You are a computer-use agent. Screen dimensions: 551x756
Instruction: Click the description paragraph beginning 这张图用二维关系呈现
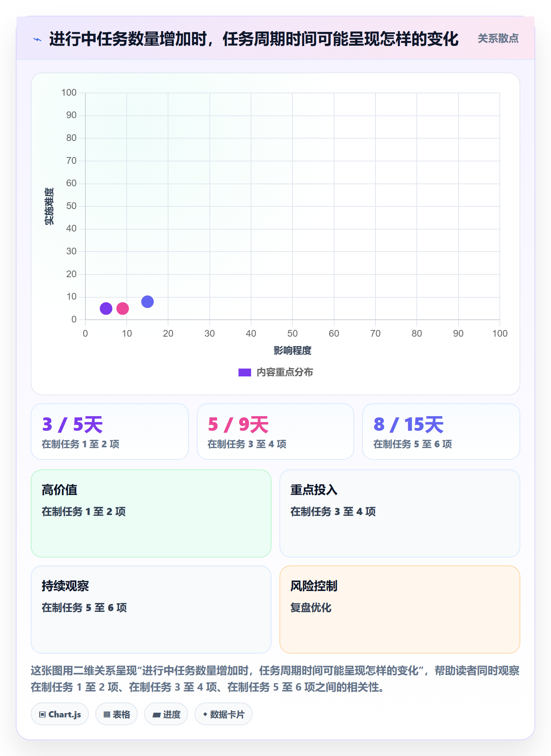[x=275, y=679]
